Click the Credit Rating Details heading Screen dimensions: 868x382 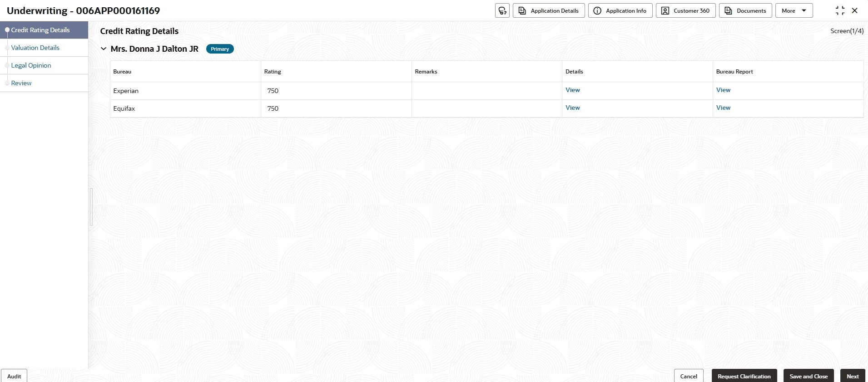(x=139, y=31)
